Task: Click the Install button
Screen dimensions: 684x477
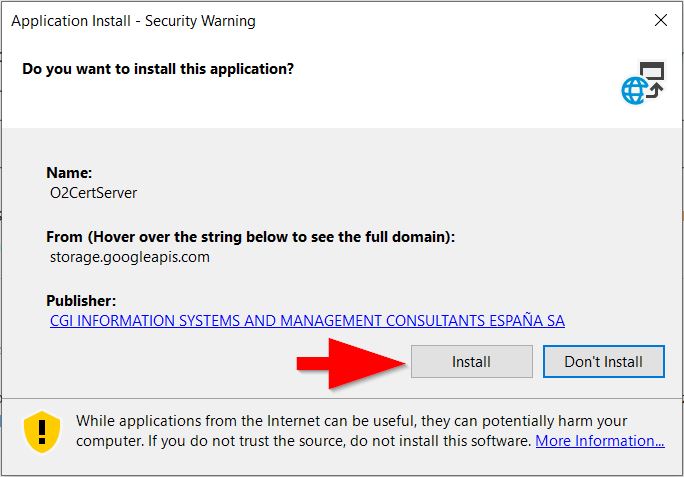Action: [472, 361]
